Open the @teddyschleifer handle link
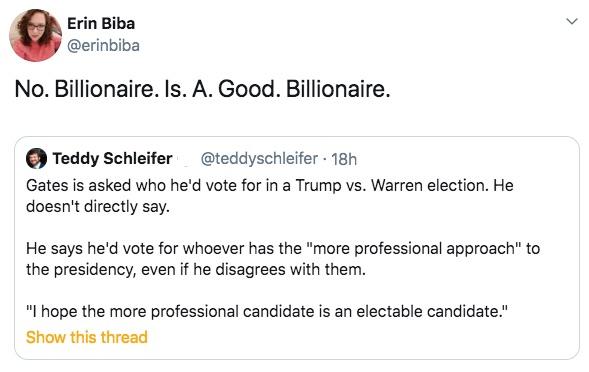The height and width of the screenshot is (372, 589). 259,159
